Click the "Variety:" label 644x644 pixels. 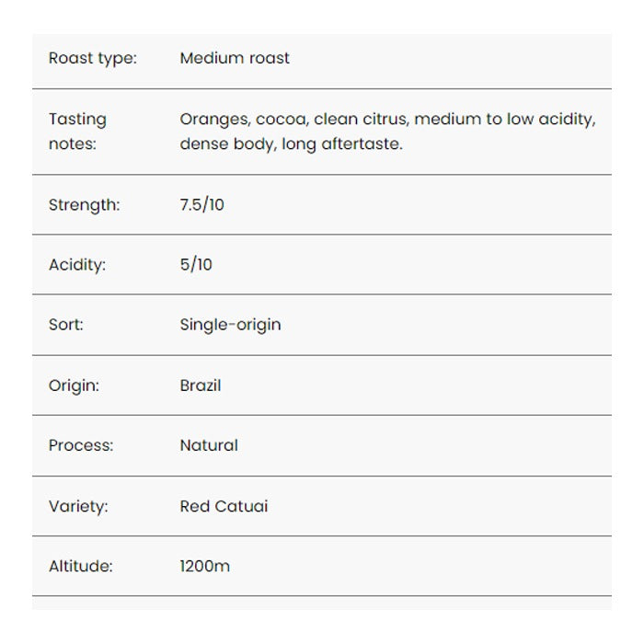[78, 506]
